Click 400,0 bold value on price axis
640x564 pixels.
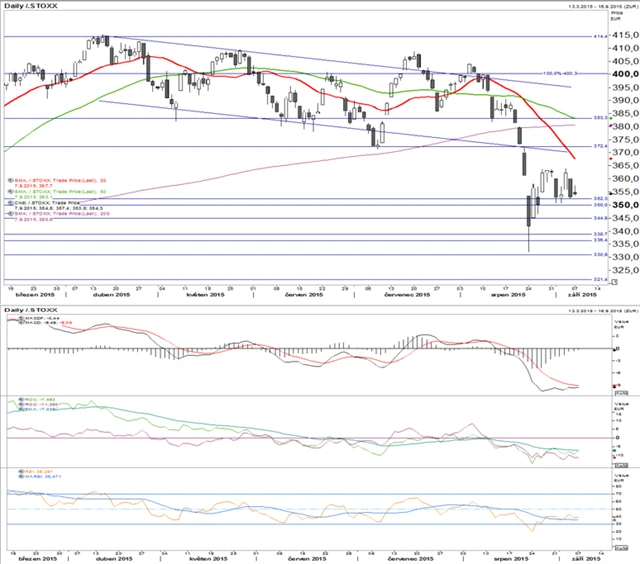pos(625,74)
